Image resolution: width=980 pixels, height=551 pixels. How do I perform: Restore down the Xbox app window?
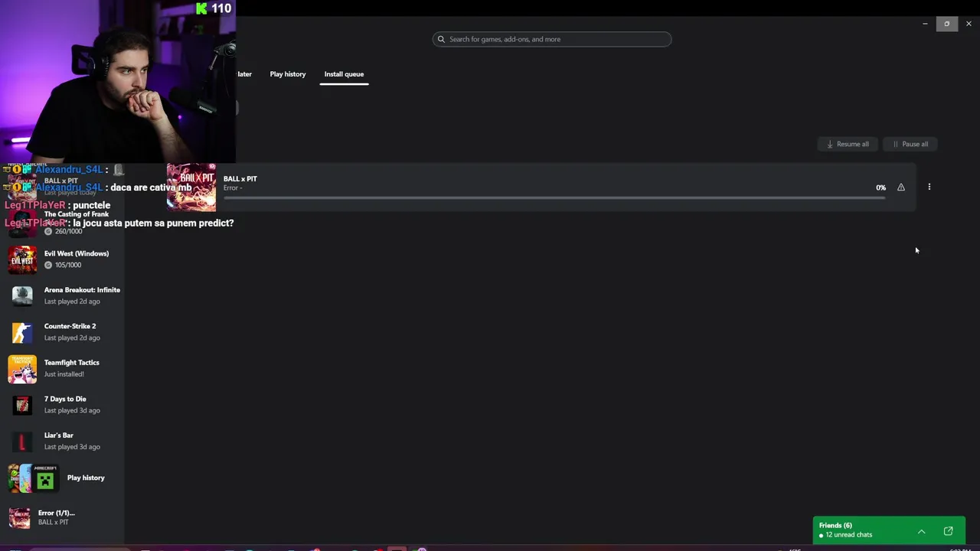tap(946, 24)
